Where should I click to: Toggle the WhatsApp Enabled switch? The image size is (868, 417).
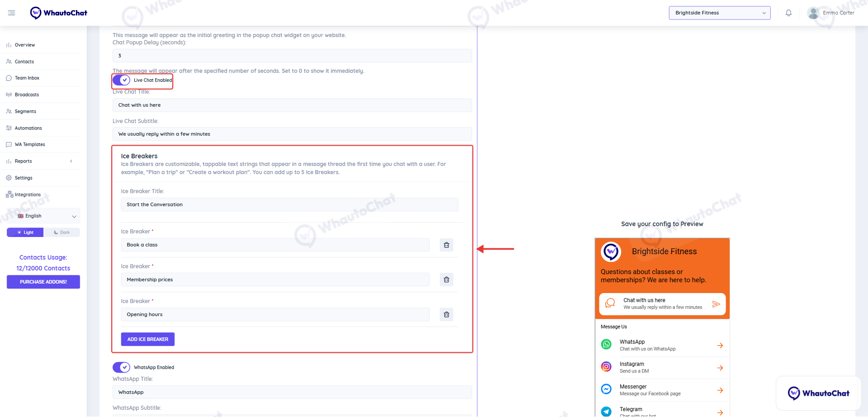[x=121, y=367]
